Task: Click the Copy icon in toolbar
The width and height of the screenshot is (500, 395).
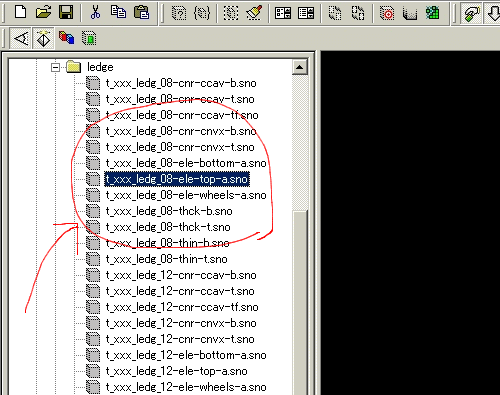Action: tap(118, 12)
